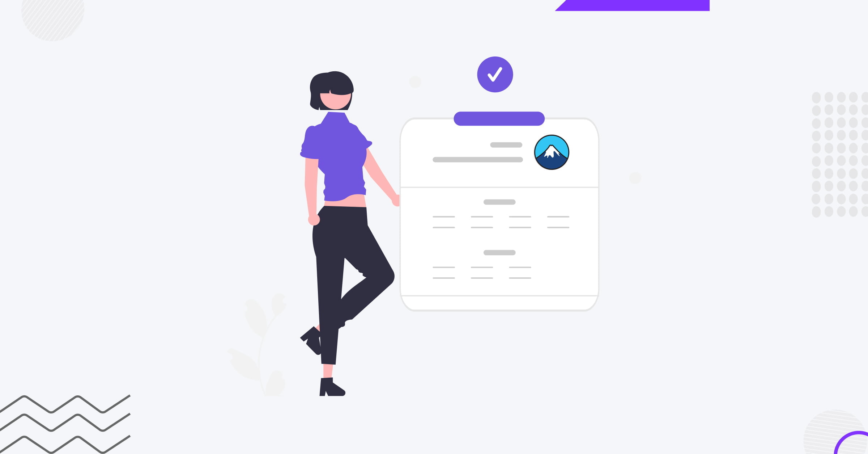Click the purple header bar element
The image size is (868, 454).
click(499, 118)
